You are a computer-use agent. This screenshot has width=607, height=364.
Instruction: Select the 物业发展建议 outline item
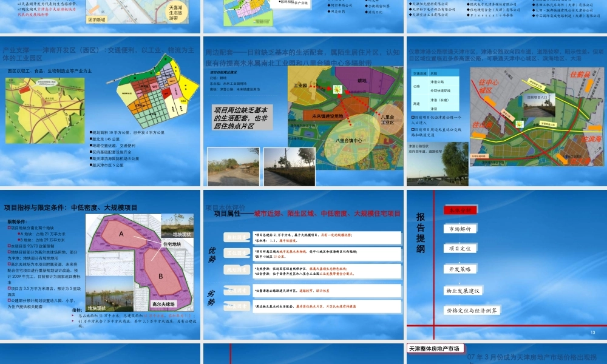pyautogui.click(x=463, y=291)
